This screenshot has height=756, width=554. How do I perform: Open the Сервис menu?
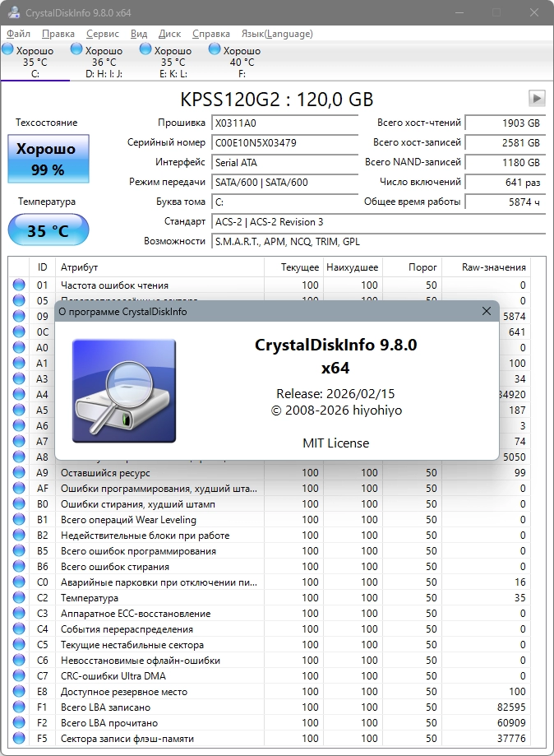[x=103, y=34]
